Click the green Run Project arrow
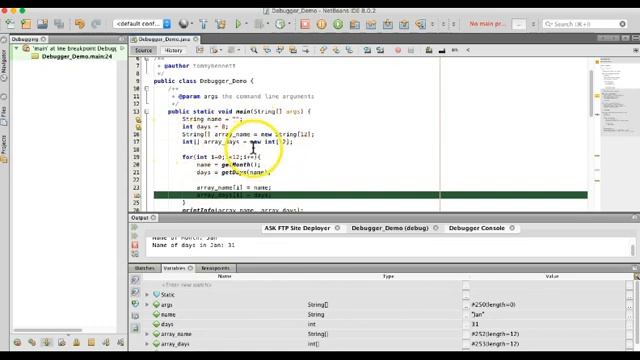Screen dimensions: 640x360 [x=238, y=24]
